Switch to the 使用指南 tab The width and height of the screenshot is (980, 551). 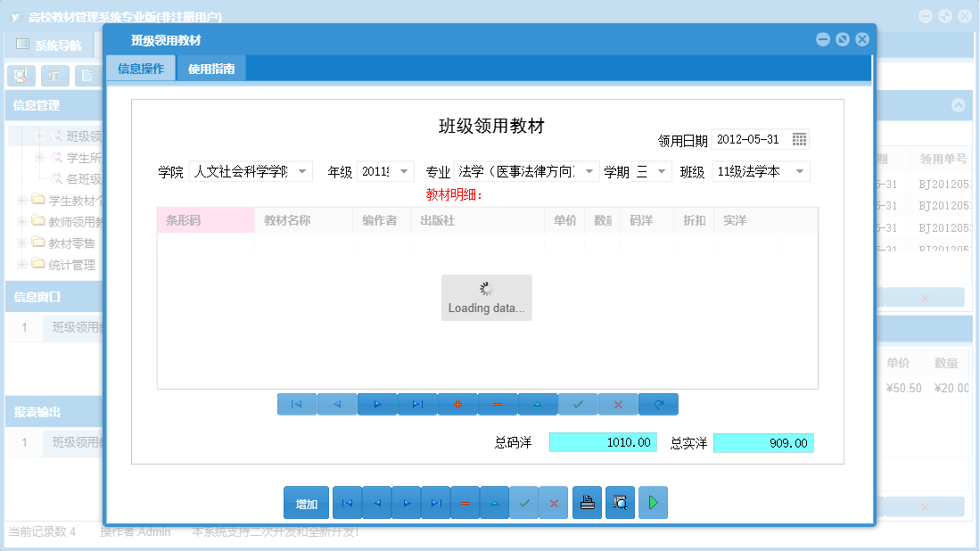(213, 67)
